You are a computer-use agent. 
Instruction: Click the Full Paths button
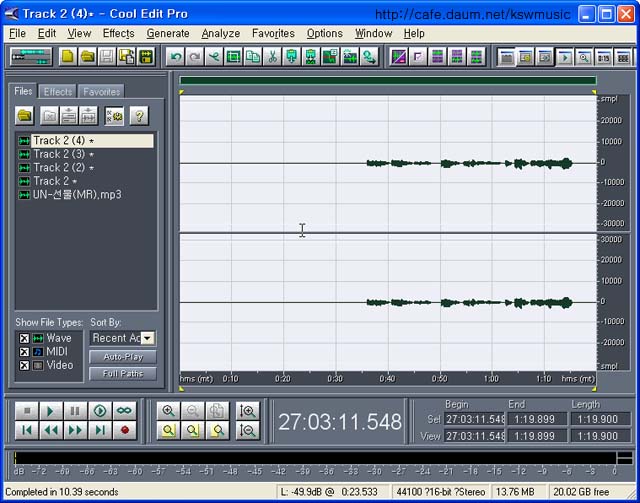(123, 374)
